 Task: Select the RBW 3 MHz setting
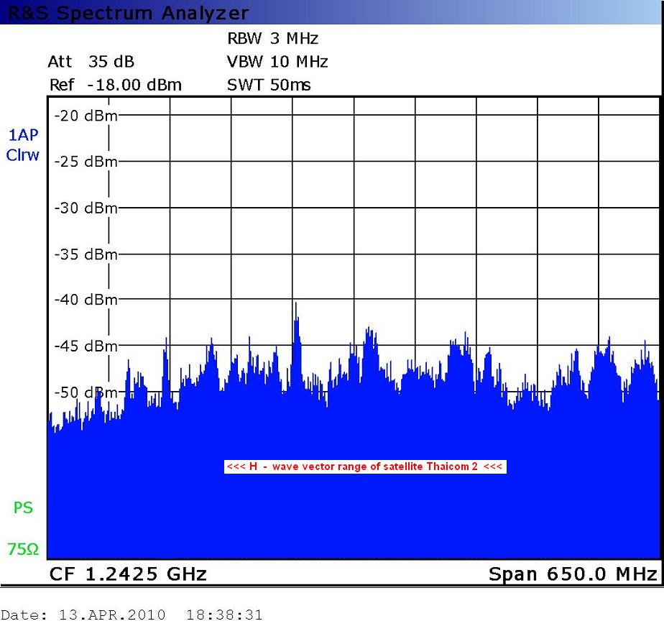tap(272, 39)
